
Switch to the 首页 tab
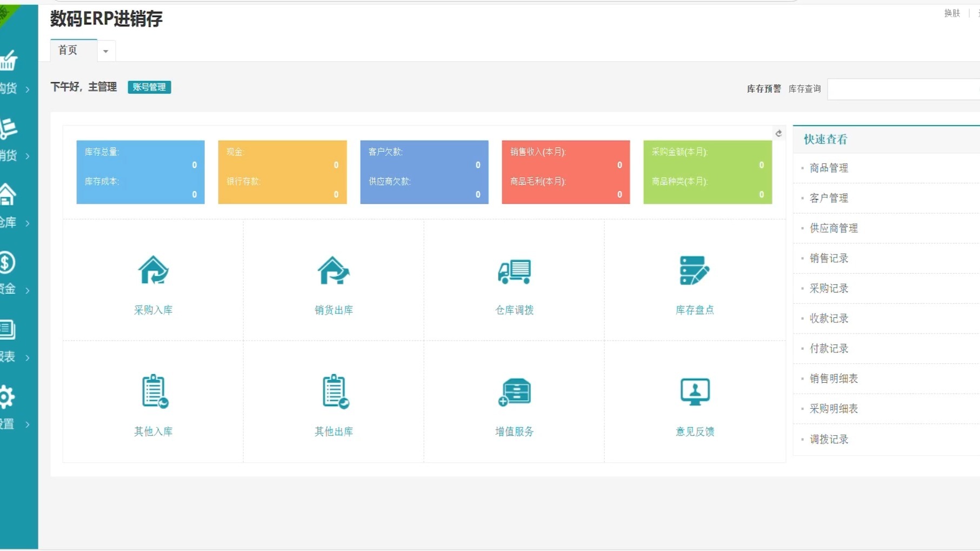point(74,50)
